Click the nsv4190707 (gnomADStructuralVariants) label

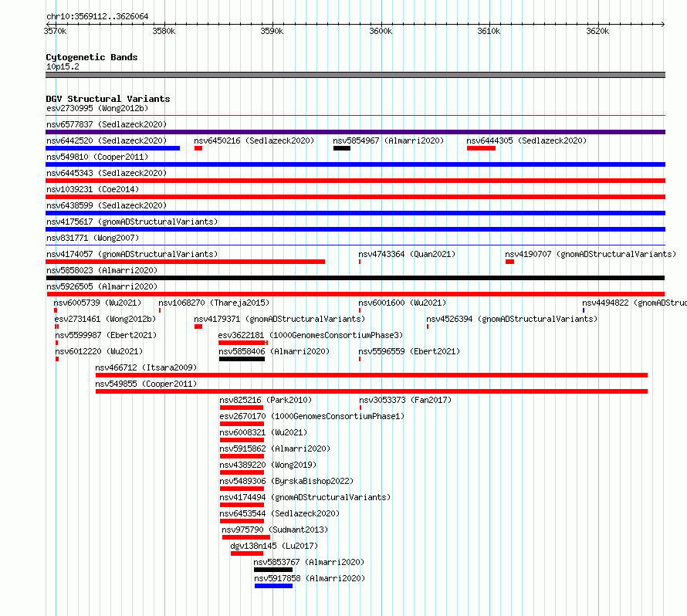(591, 254)
